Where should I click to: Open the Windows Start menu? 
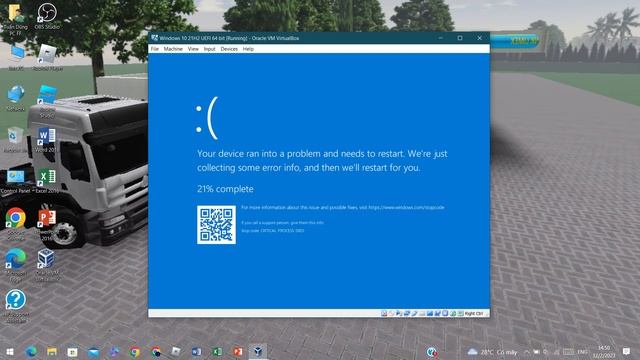click(10, 351)
